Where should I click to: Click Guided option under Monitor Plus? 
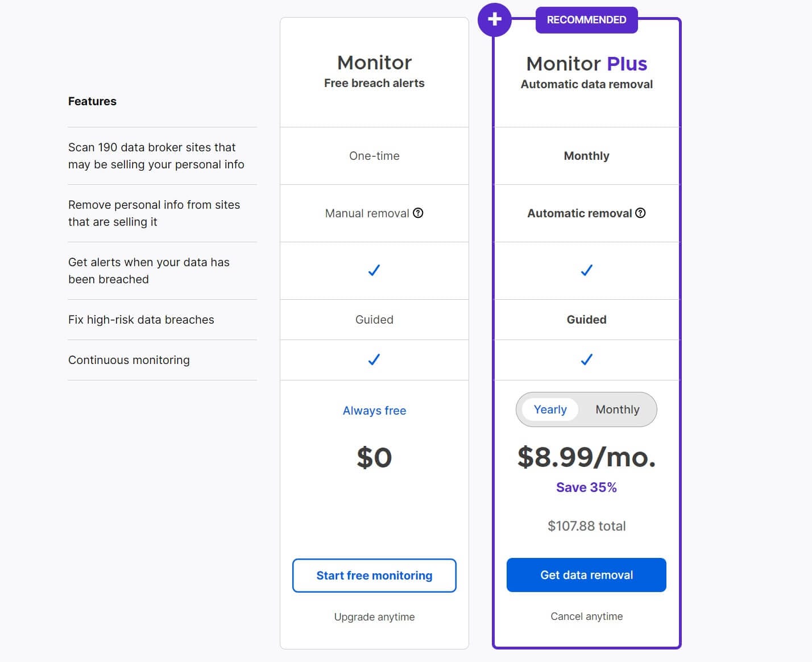click(x=586, y=320)
